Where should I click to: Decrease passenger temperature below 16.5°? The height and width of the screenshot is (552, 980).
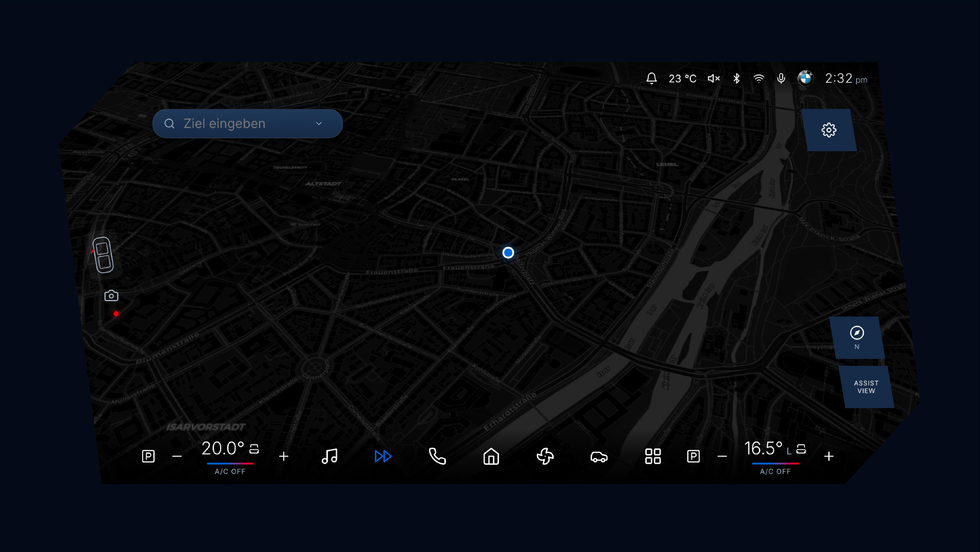tap(722, 456)
